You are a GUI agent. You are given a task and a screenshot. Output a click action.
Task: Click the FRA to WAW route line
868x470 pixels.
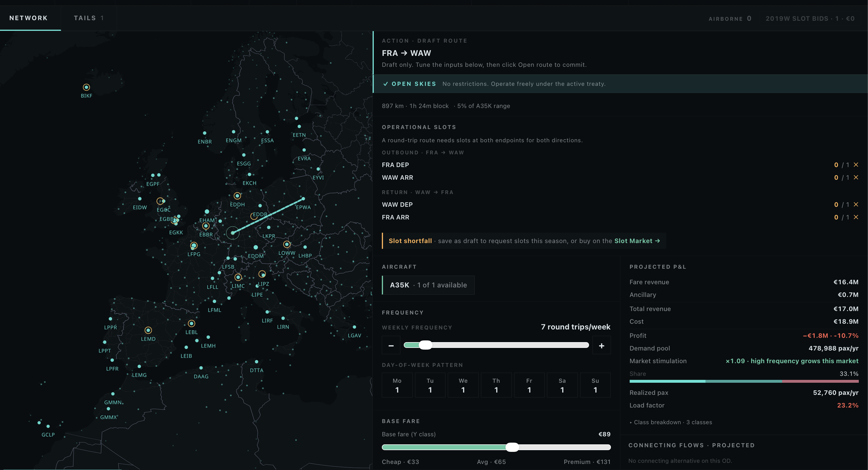pos(268,216)
